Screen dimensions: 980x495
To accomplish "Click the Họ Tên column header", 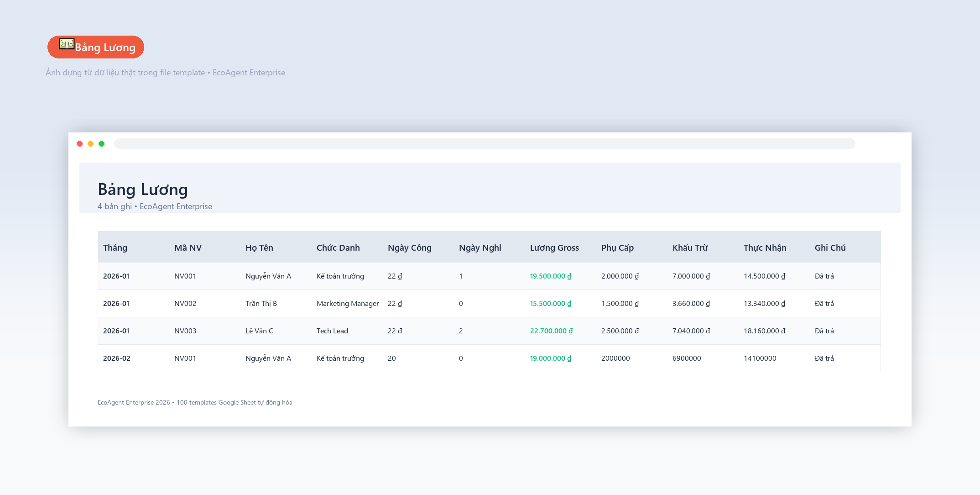I will (259, 247).
